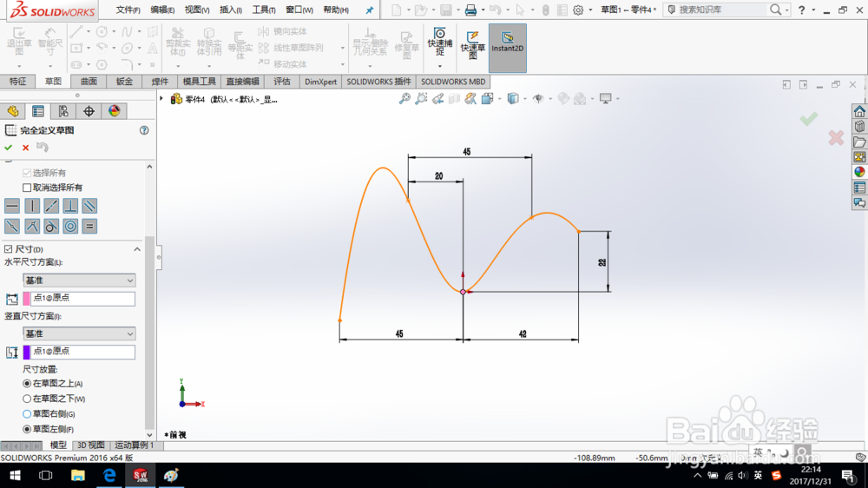
Task: Click the 快速草图 Rapid Sketch tool
Action: (x=473, y=45)
